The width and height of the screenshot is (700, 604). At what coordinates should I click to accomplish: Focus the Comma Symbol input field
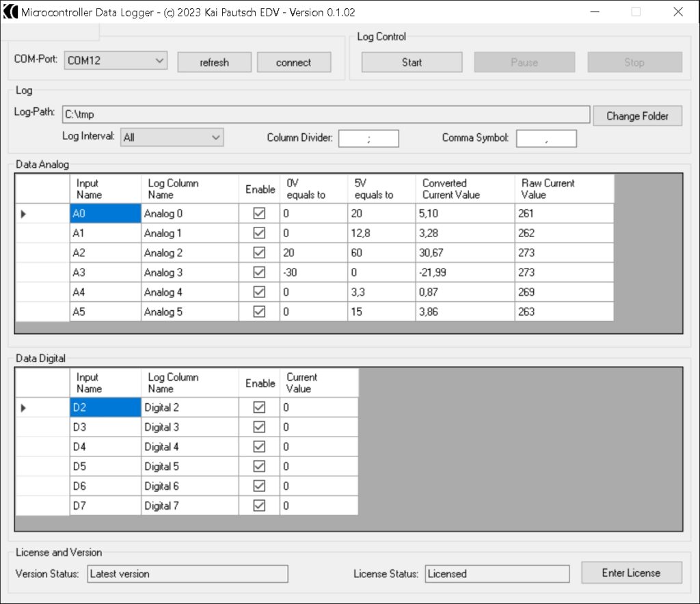(546, 138)
